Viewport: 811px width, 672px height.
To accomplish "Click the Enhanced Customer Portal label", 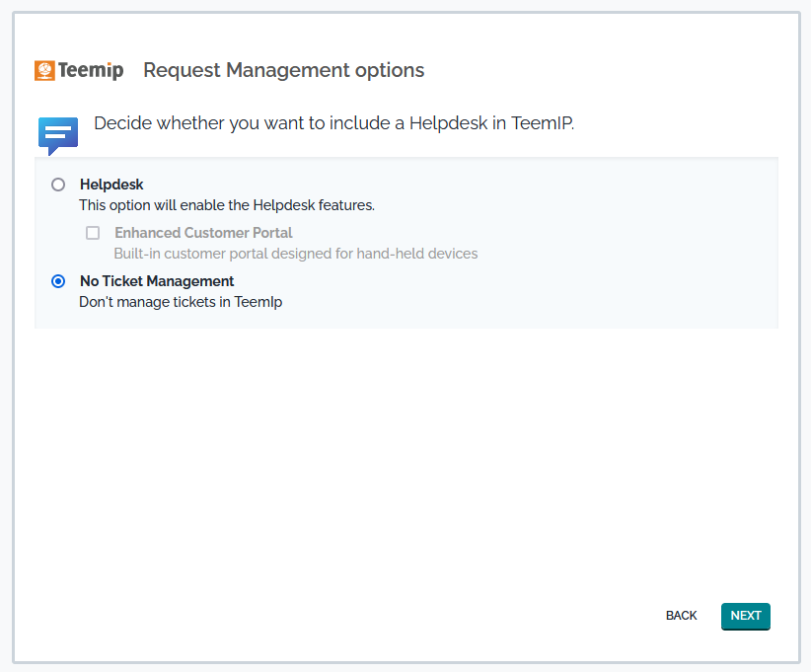I will [x=203, y=233].
